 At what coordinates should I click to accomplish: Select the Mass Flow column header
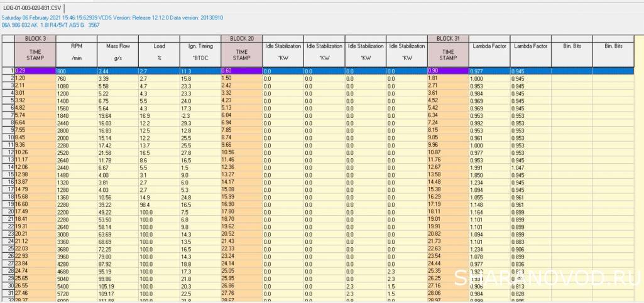click(117, 53)
